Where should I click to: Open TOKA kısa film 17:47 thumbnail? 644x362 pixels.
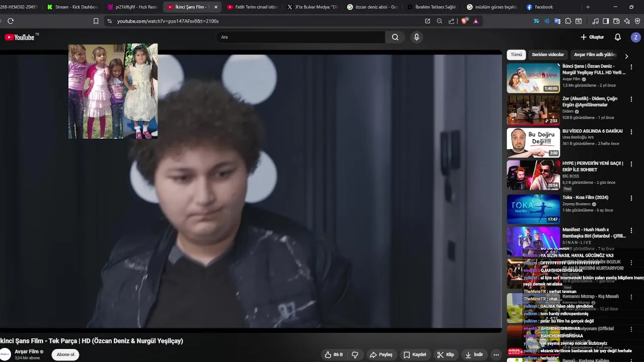(533, 209)
